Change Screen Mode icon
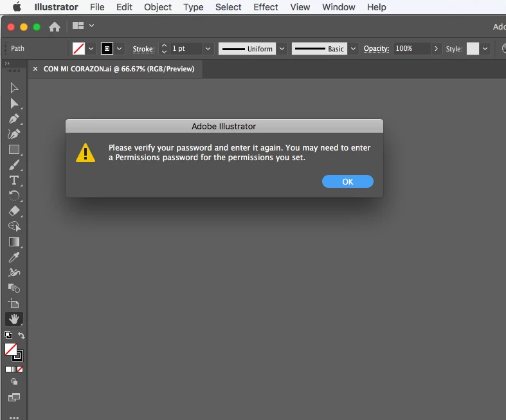 point(14,397)
